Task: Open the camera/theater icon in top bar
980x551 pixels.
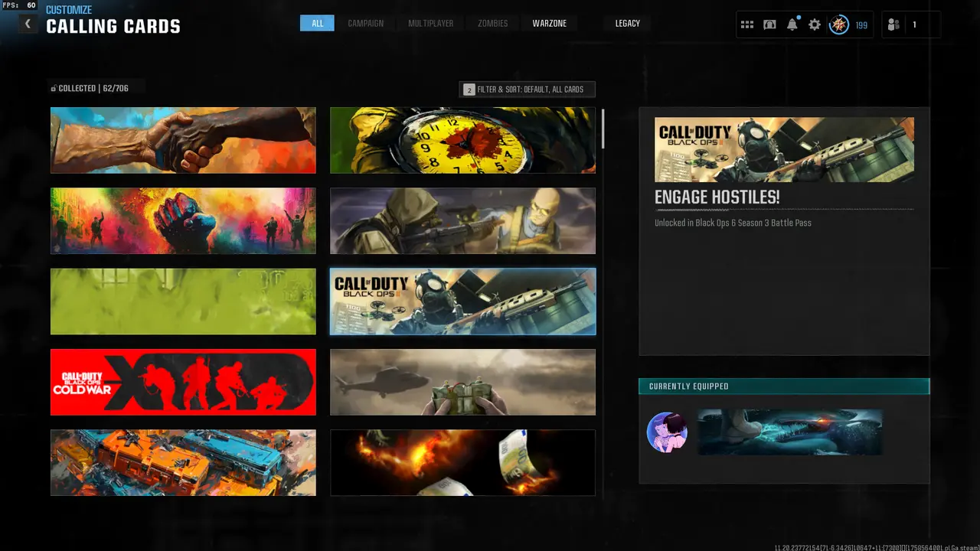Action: pos(769,24)
